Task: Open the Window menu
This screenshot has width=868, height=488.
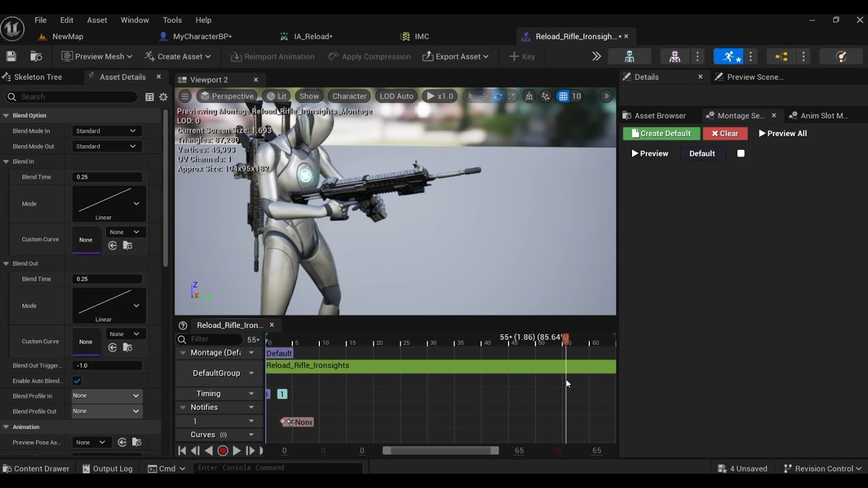Action: click(x=135, y=20)
